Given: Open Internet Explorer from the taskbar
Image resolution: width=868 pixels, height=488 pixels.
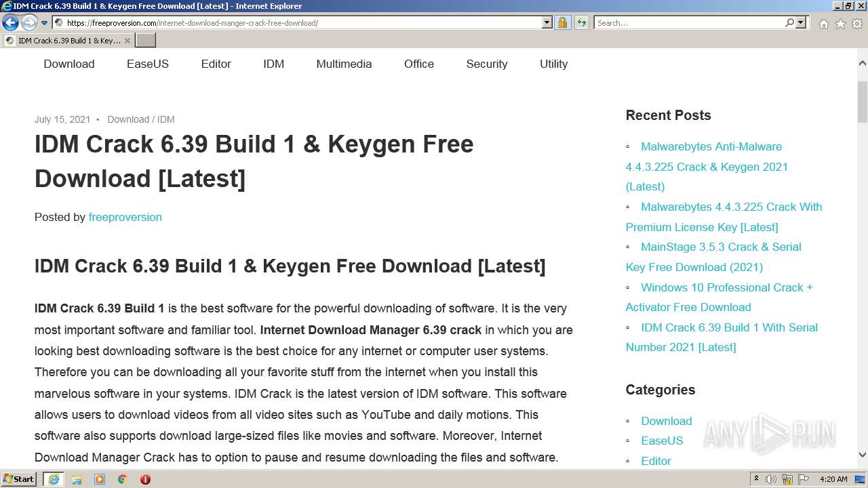Looking at the screenshot, I should (53, 479).
